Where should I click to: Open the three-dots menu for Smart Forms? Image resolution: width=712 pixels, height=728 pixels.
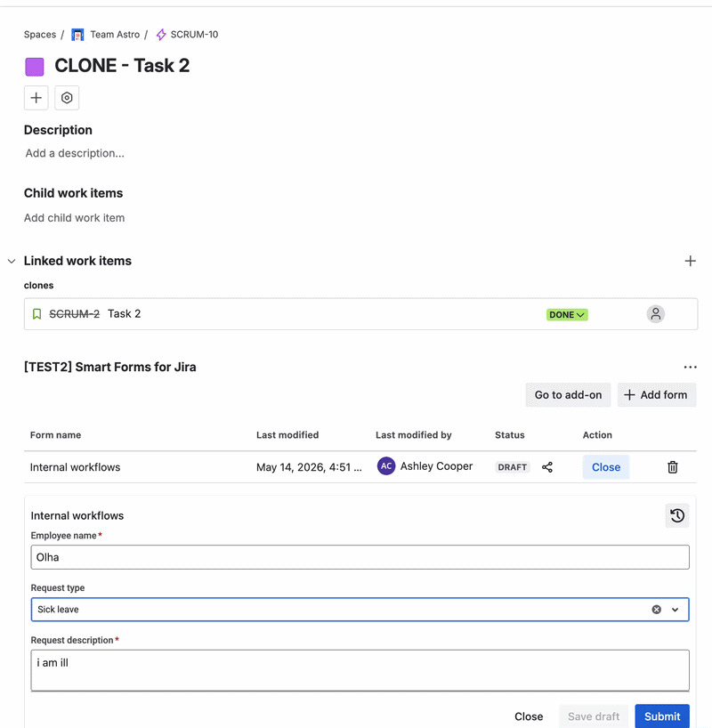[x=690, y=368]
